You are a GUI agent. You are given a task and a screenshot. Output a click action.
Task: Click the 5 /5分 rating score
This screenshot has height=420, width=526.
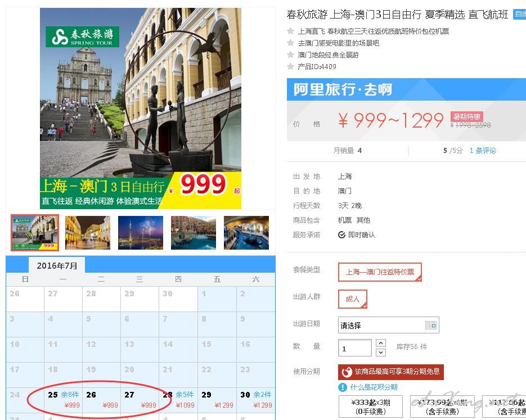[452, 151]
